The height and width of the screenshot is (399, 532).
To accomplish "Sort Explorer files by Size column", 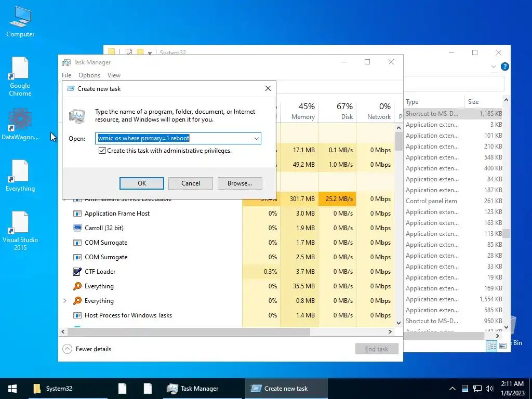I will point(483,102).
